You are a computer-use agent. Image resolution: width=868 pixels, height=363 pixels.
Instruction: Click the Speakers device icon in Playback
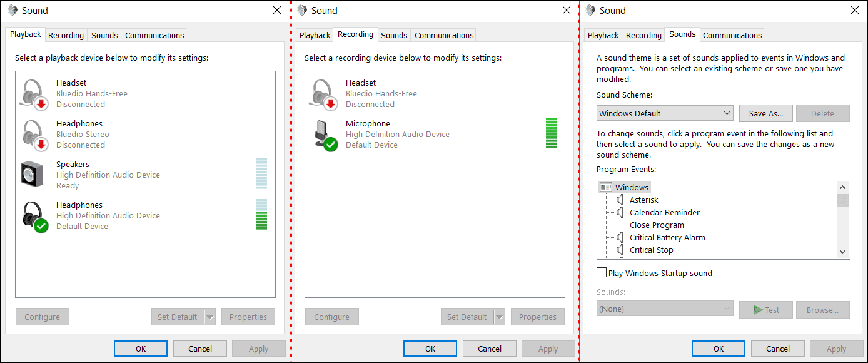[x=32, y=175]
